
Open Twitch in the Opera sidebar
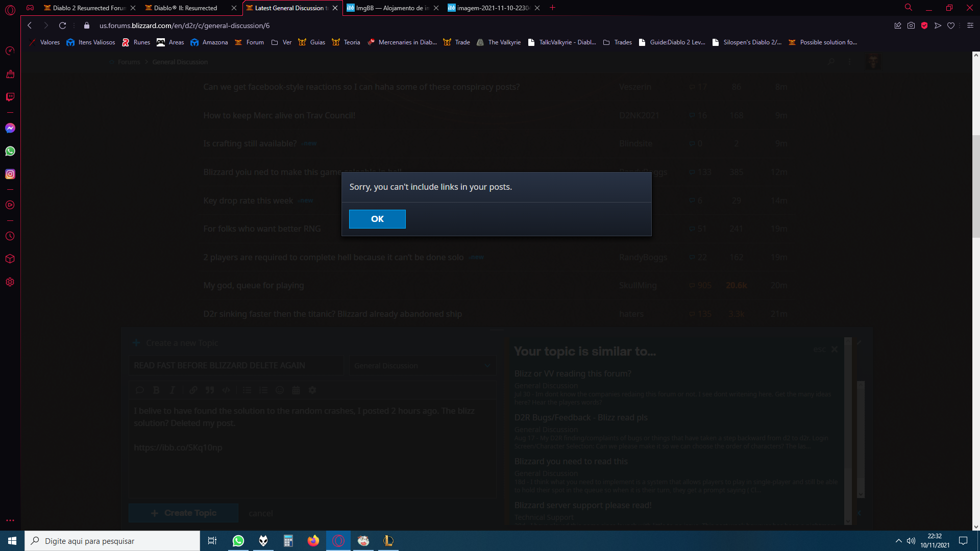[10, 97]
